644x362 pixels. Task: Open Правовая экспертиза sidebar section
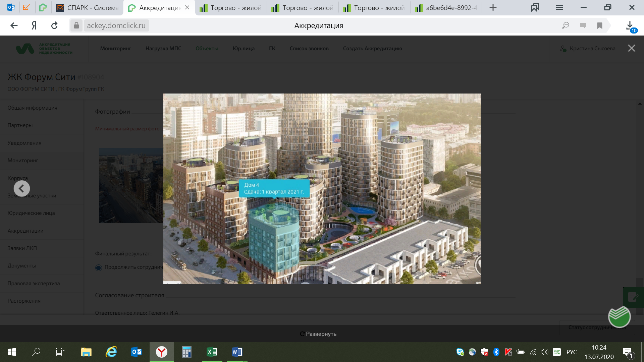tap(34, 283)
